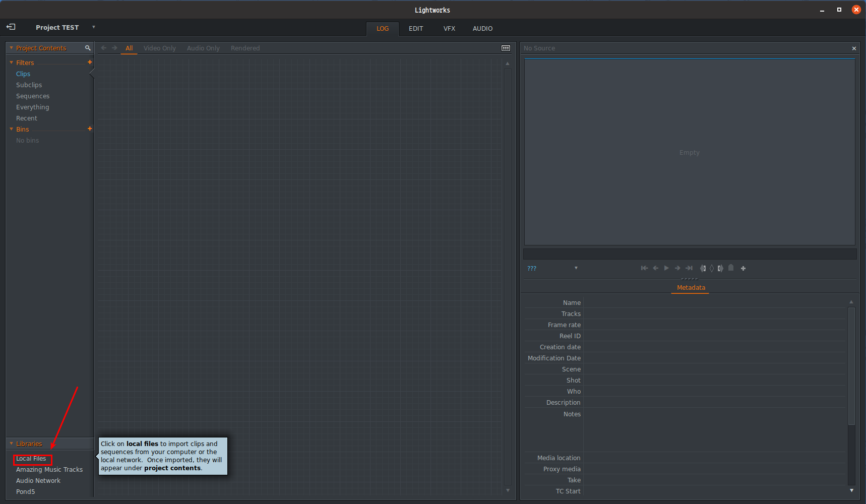Jump to clip start in viewer
866x504 pixels.
(x=644, y=268)
